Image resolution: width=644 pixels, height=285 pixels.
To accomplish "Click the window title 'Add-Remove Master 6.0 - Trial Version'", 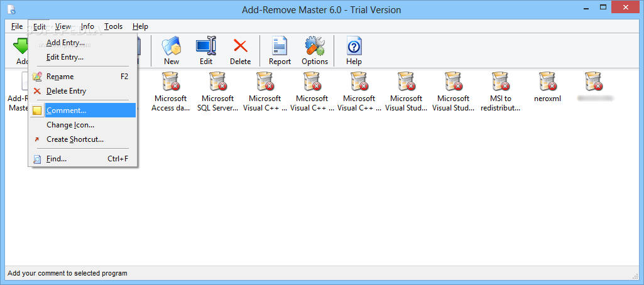I will [322, 10].
